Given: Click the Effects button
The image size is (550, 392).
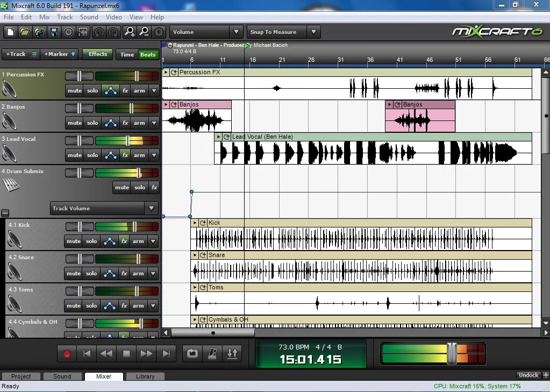Looking at the screenshot, I should 98,54.
